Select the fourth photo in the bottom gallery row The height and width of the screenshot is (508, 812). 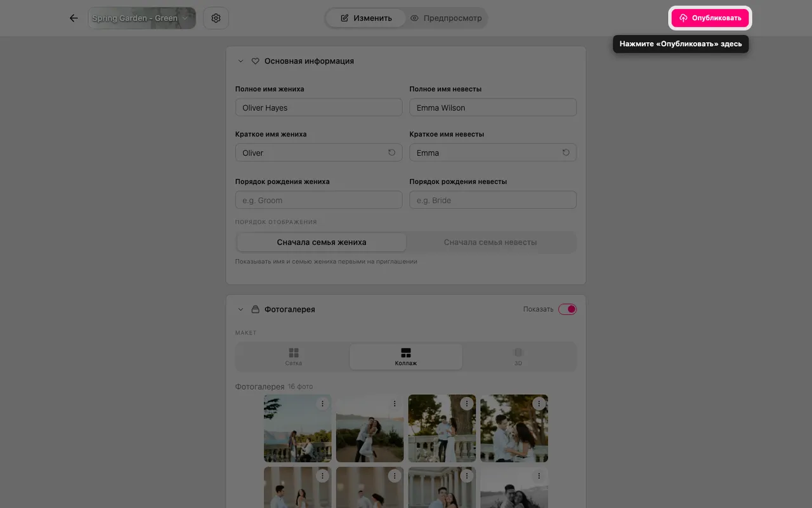(514, 488)
